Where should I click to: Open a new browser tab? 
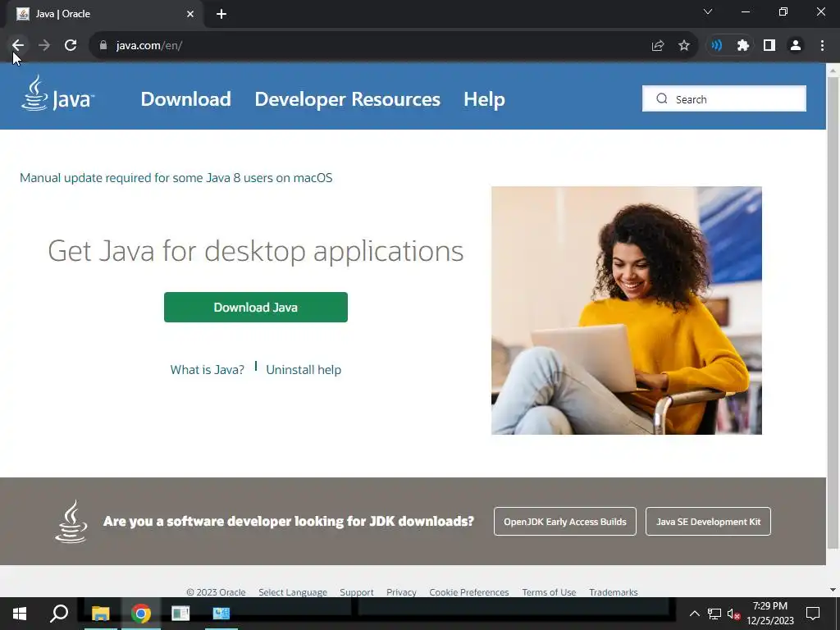coord(221,14)
